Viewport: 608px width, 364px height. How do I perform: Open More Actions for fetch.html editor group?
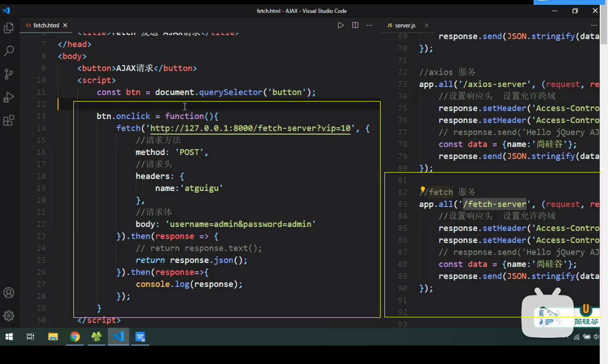pyautogui.click(x=369, y=25)
